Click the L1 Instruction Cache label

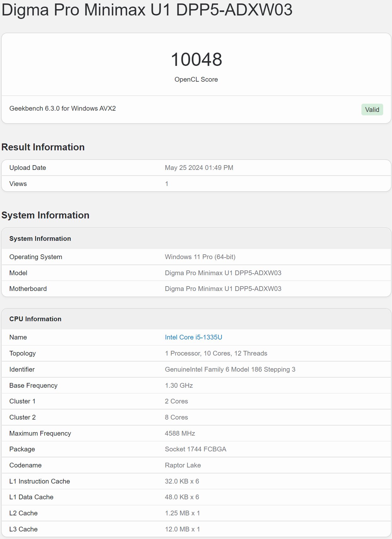pyautogui.click(x=40, y=481)
